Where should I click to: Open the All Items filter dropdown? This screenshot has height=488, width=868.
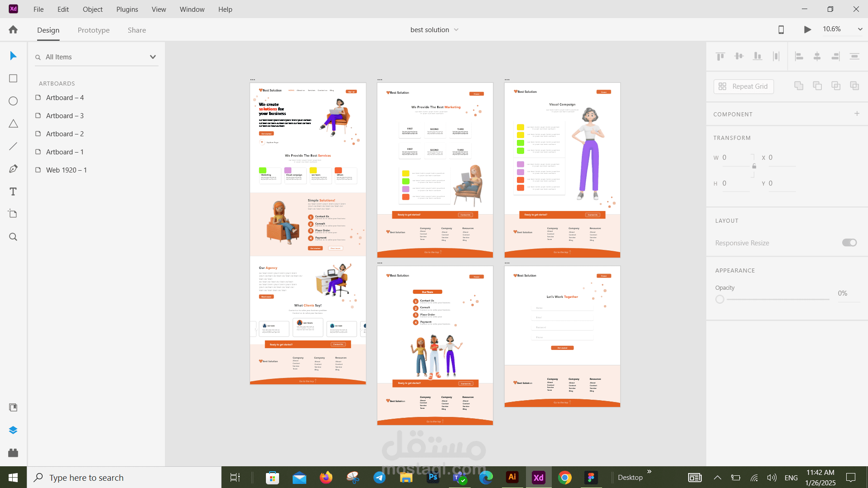pos(153,57)
